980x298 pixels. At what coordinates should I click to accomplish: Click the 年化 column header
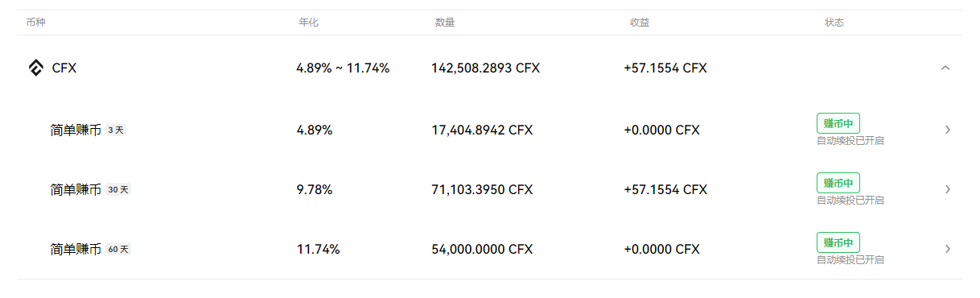coord(309,23)
